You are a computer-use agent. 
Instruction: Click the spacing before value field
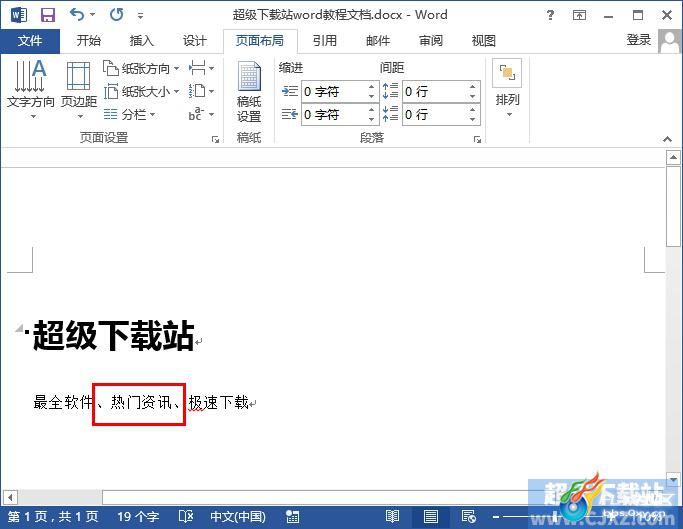point(434,92)
